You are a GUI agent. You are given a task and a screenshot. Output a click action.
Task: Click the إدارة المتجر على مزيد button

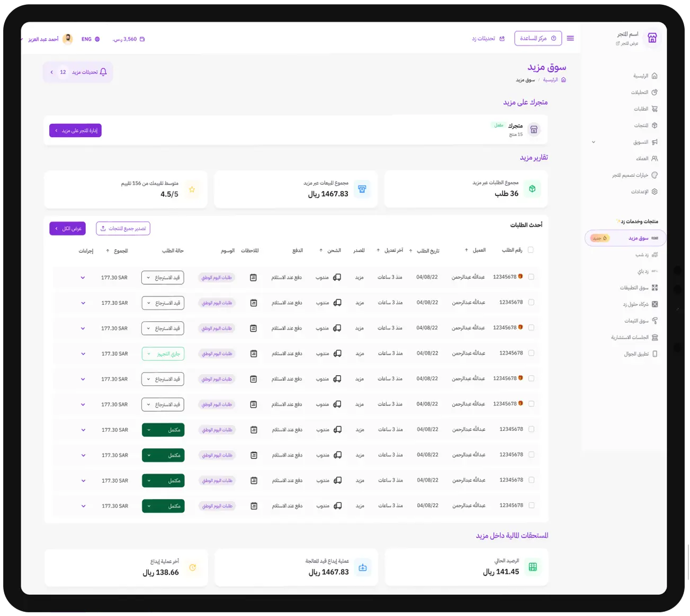pyautogui.click(x=75, y=130)
